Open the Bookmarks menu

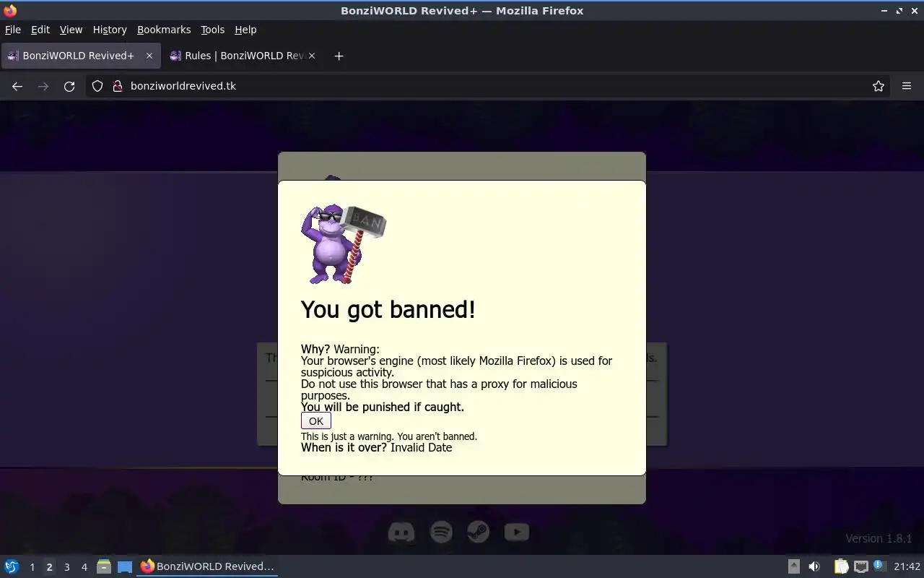[x=164, y=30]
